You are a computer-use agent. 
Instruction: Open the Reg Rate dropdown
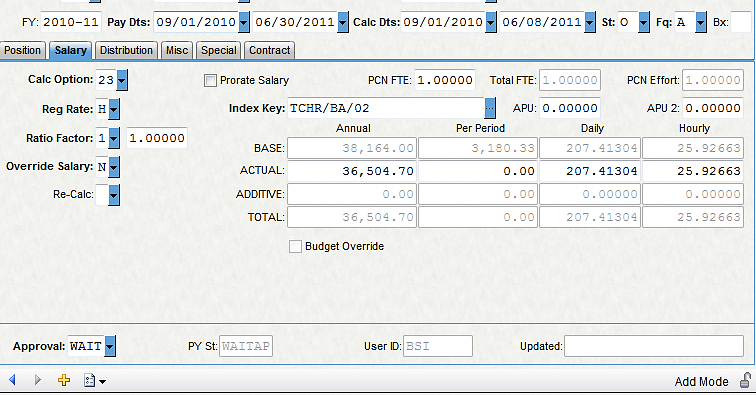(x=114, y=109)
